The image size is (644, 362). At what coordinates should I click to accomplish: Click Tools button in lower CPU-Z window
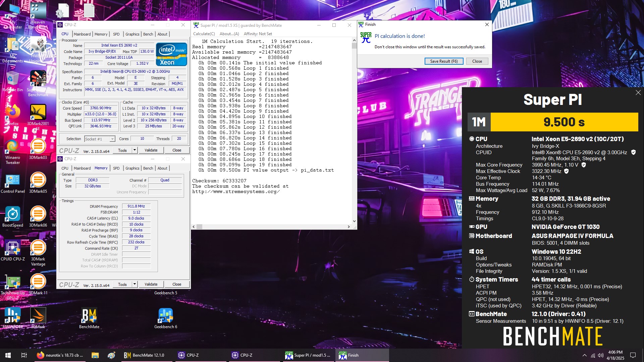[x=122, y=284]
